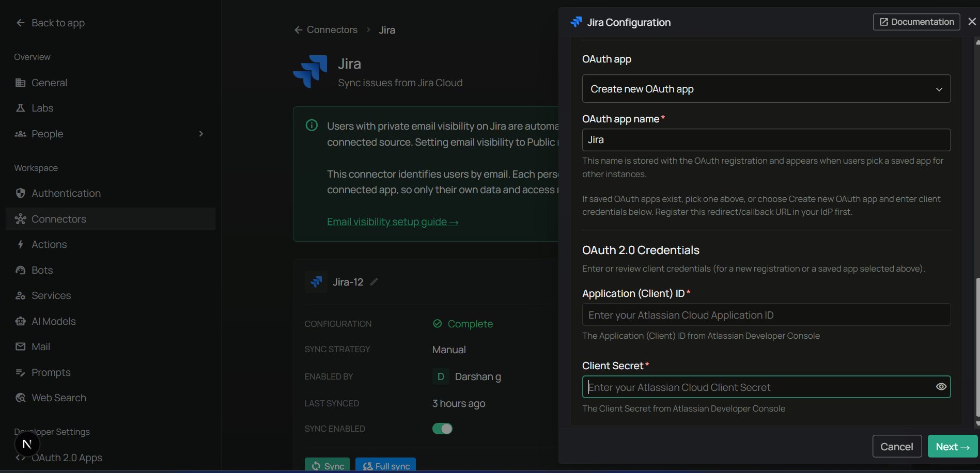Open Web Search globe icon
This screenshot has height=473, width=980.
pyautogui.click(x=20, y=398)
